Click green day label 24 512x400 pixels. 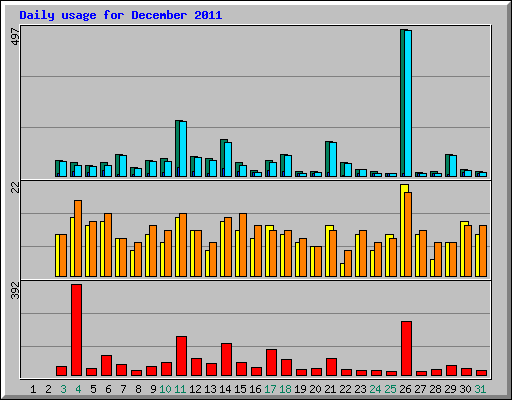pos(375,389)
